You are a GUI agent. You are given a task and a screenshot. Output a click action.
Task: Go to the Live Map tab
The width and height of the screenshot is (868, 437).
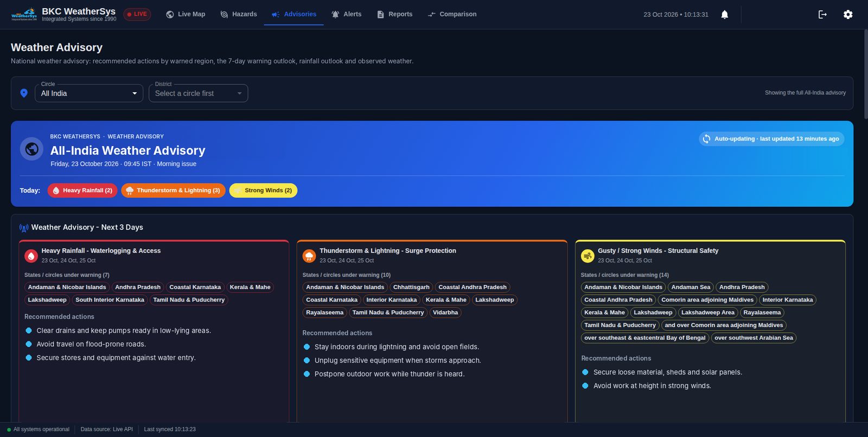tap(186, 14)
